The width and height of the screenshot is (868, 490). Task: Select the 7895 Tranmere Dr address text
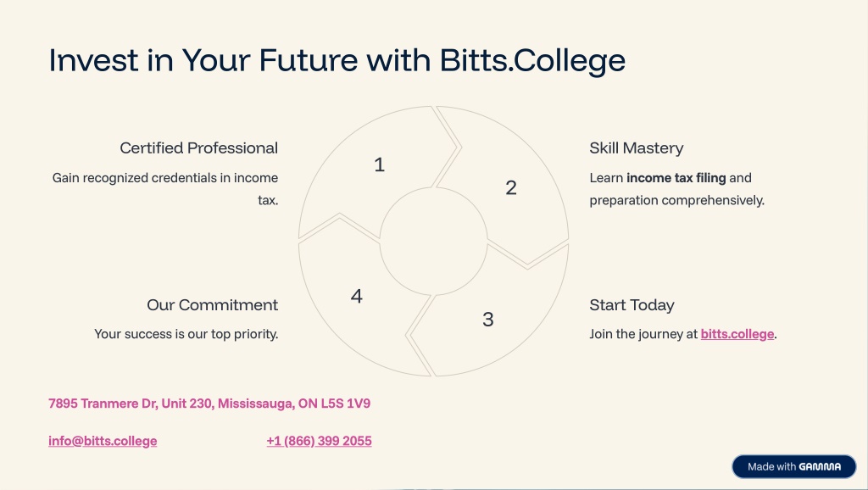click(209, 404)
